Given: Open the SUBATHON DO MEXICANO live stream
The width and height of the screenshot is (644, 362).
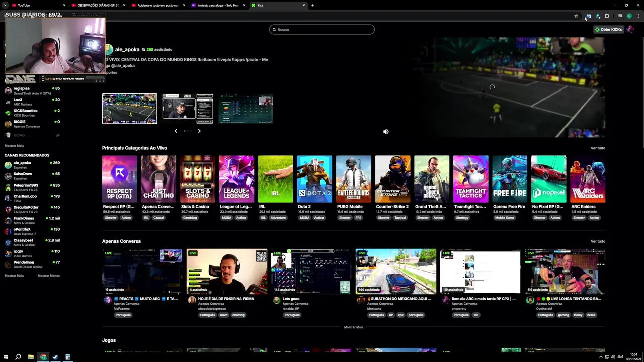Looking at the screenshot, I should tap(396, 271).
